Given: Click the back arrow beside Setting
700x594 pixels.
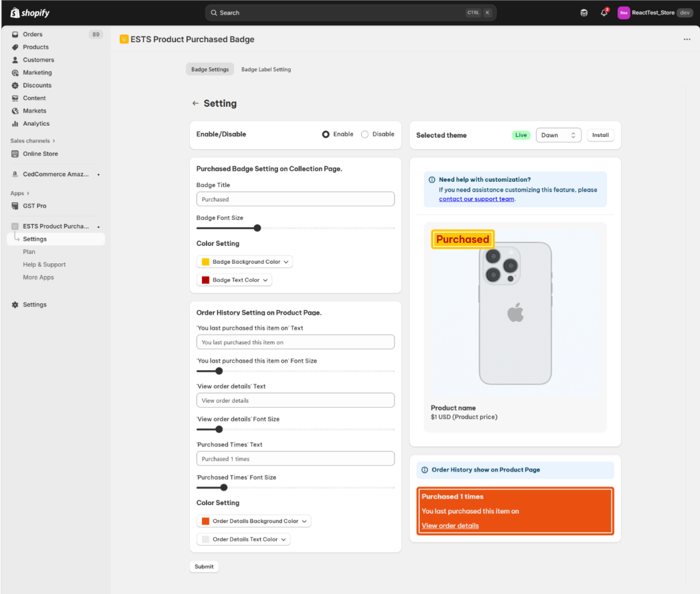Looking at the screenshot, I should coord(195,104).
